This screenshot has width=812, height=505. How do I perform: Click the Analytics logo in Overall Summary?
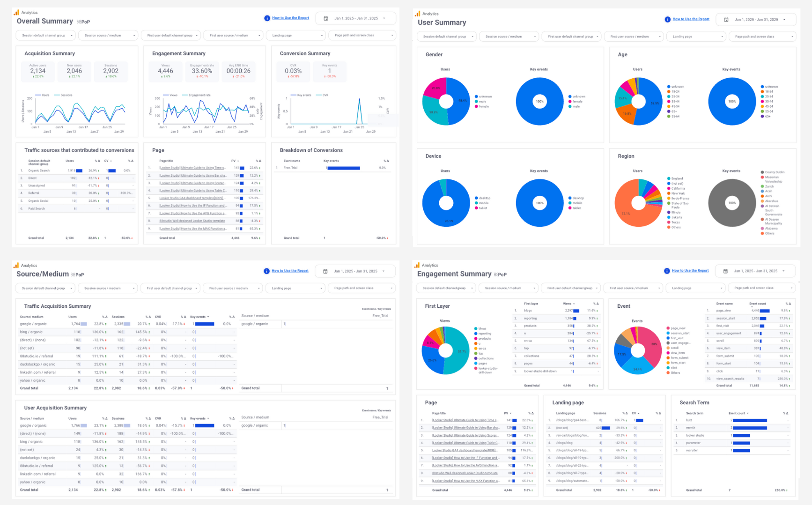tap(16, 13)
